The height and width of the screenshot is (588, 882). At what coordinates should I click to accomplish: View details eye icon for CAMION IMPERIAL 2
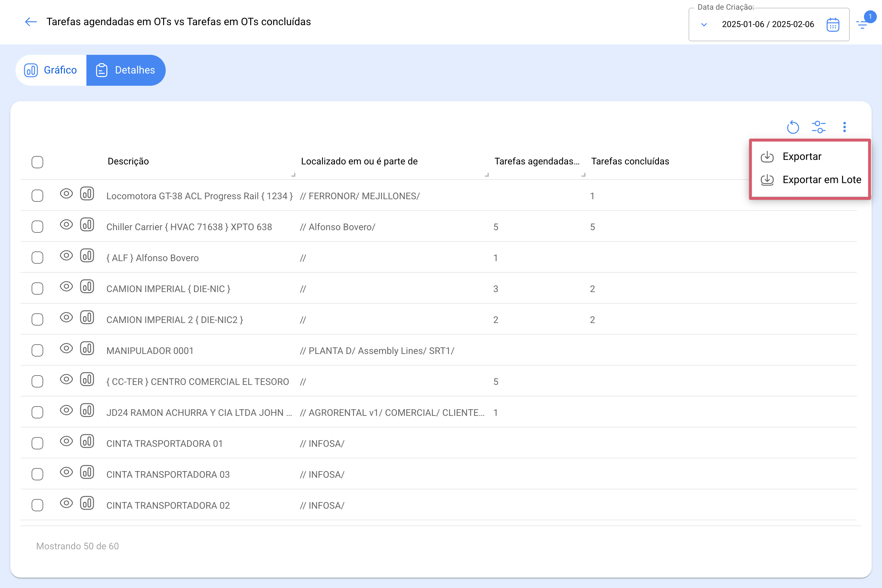pyautogui.click(x=66, y=318)
